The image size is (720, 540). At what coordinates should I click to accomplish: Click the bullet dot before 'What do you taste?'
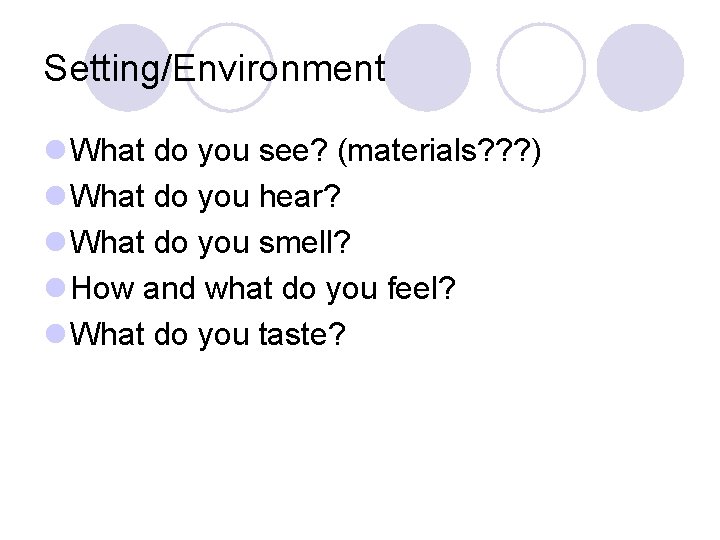click(58, 334)
